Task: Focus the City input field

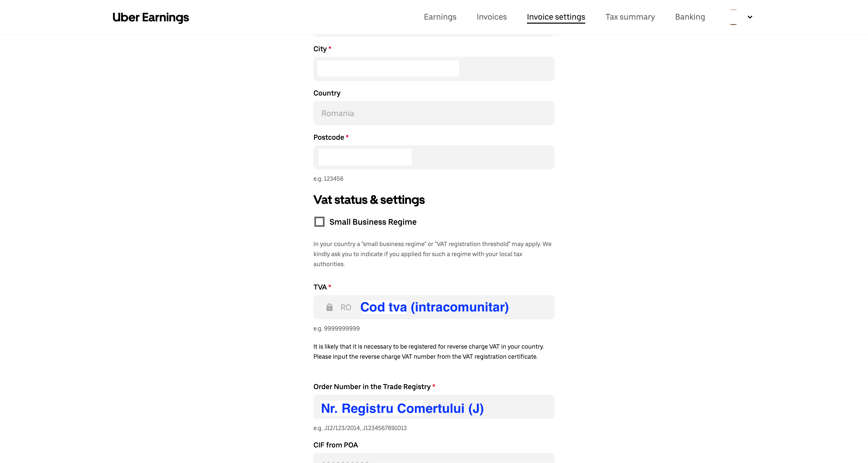Action: tap(433, 69)
